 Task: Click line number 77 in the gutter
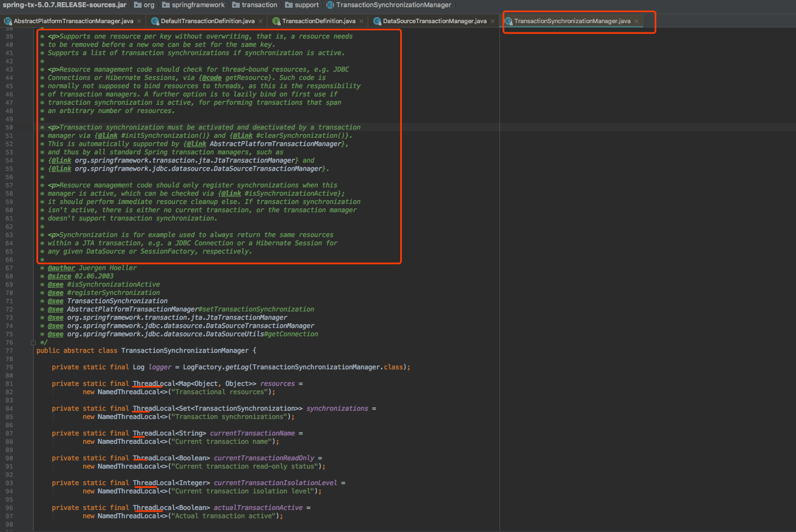[x=9, y=351]
